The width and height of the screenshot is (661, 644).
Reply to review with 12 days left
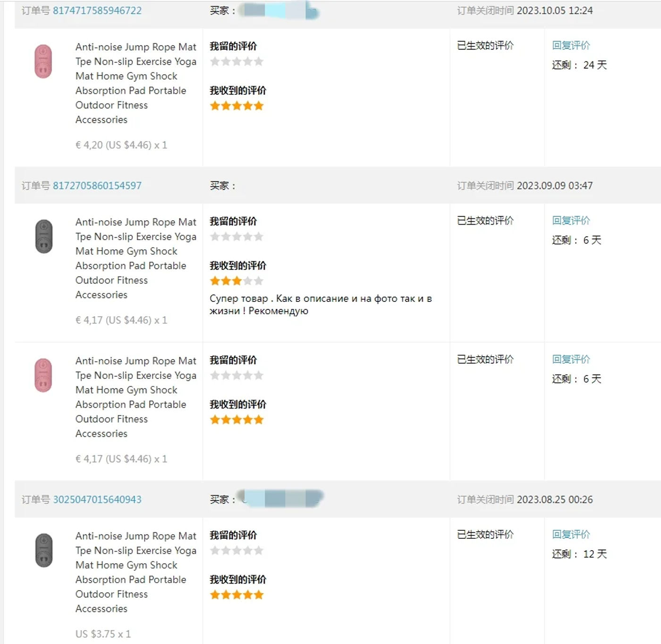(x=571, y=534)
